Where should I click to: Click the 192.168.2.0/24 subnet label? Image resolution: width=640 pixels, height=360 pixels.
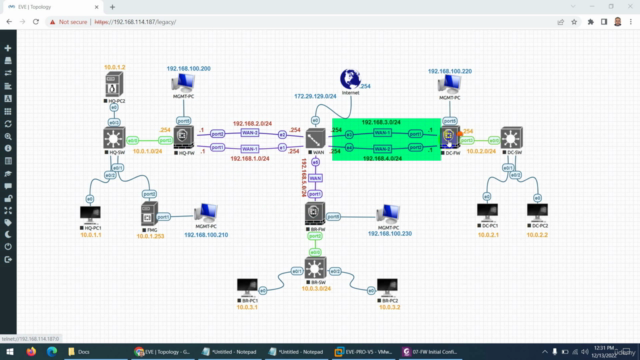[x=252, y=123]
